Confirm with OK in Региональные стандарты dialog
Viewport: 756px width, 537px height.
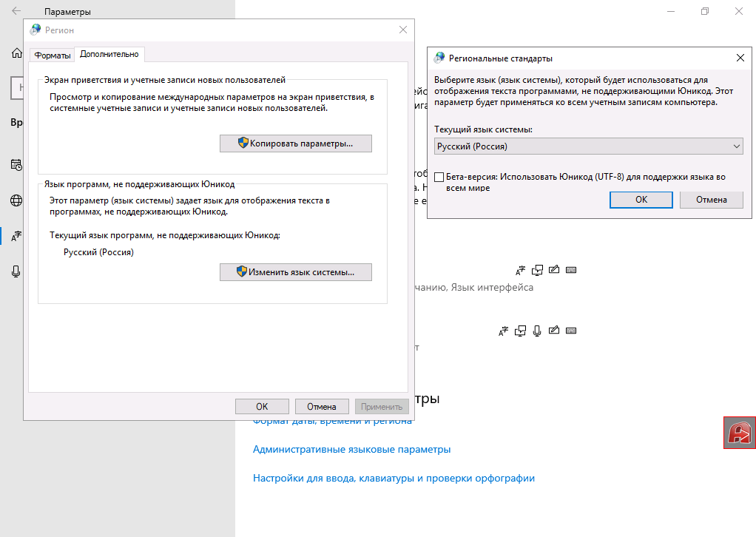click(x=641, y=200)
